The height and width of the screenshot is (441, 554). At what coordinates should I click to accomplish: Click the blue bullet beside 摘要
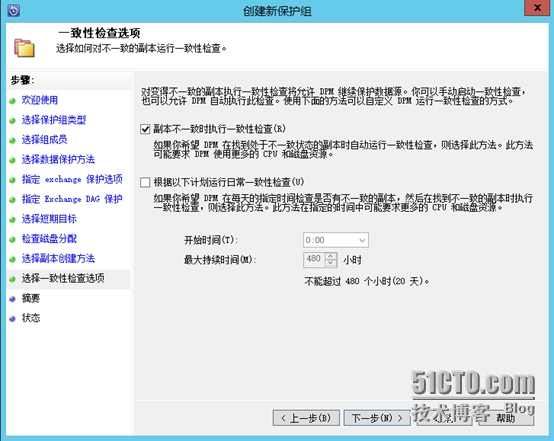pyautogui.click(x=13, y=299)
